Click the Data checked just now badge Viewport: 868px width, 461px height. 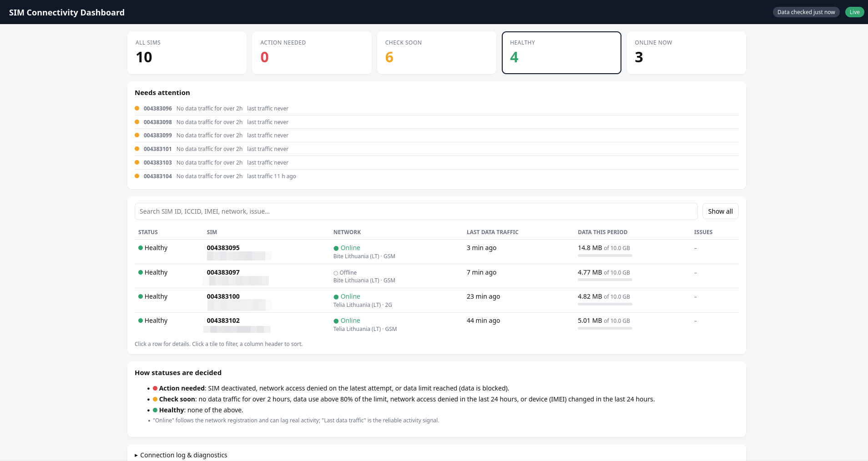click(x=806, y=12)
